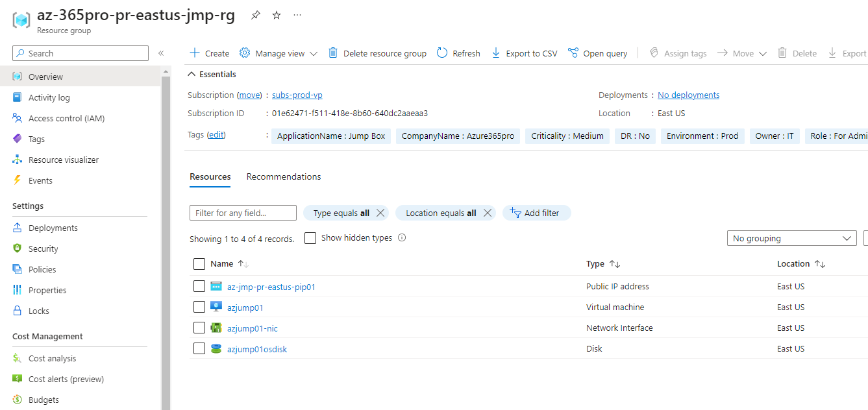Open the azjump01 virtual machine
This screenshot has width=868, height=410.
point(245,307)
